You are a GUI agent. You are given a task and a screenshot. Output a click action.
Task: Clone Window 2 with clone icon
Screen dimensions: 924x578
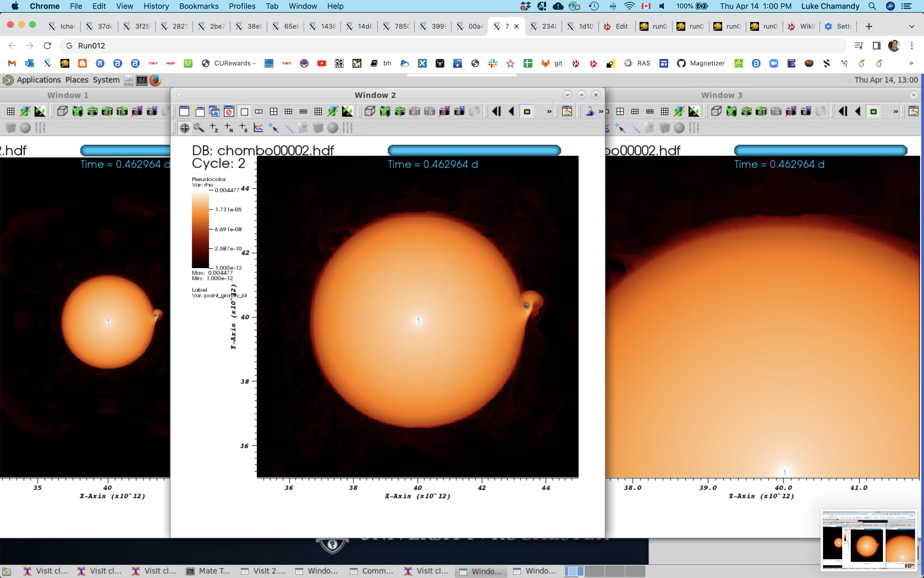[x=214, y=112]
